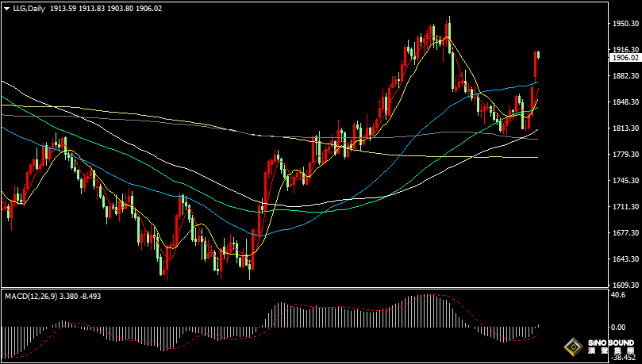Expand the triangle arrow beside LLG,Daily
The height and width of the screenshot is (364, 642).
[x=6, y=9]
